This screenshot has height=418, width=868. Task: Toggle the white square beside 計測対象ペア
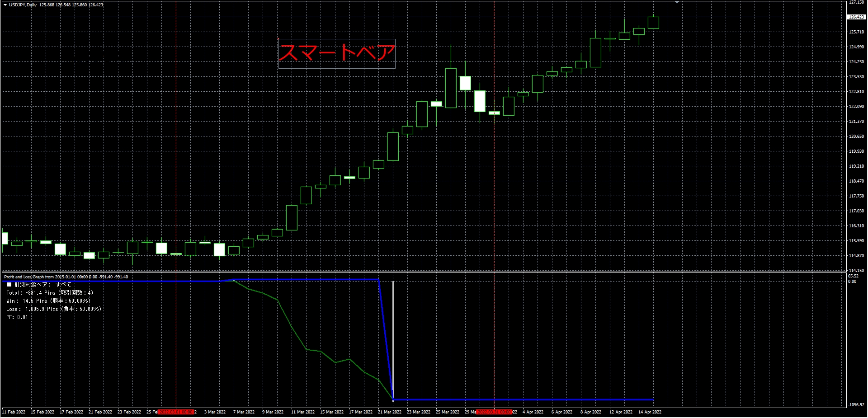click(9, 285)
